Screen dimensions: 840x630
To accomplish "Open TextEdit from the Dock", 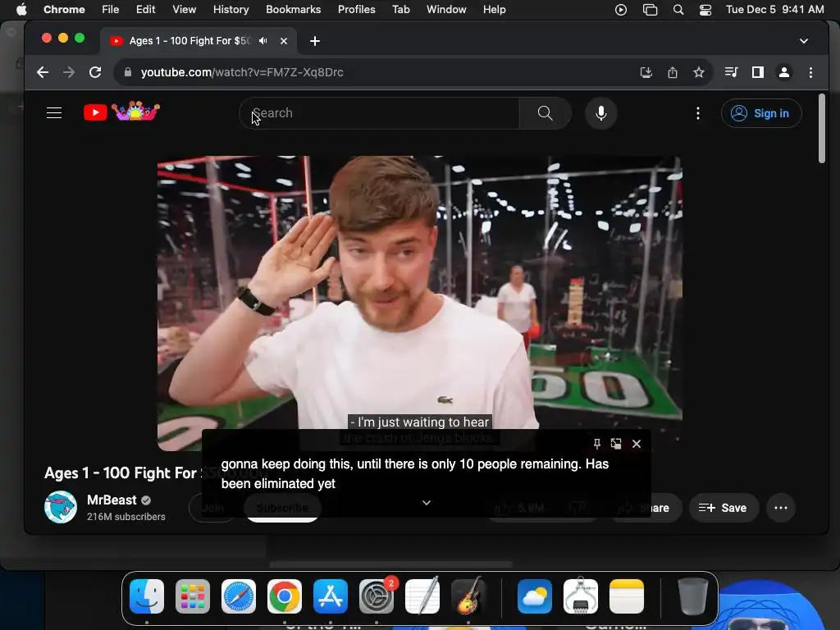I will point(422,596).
